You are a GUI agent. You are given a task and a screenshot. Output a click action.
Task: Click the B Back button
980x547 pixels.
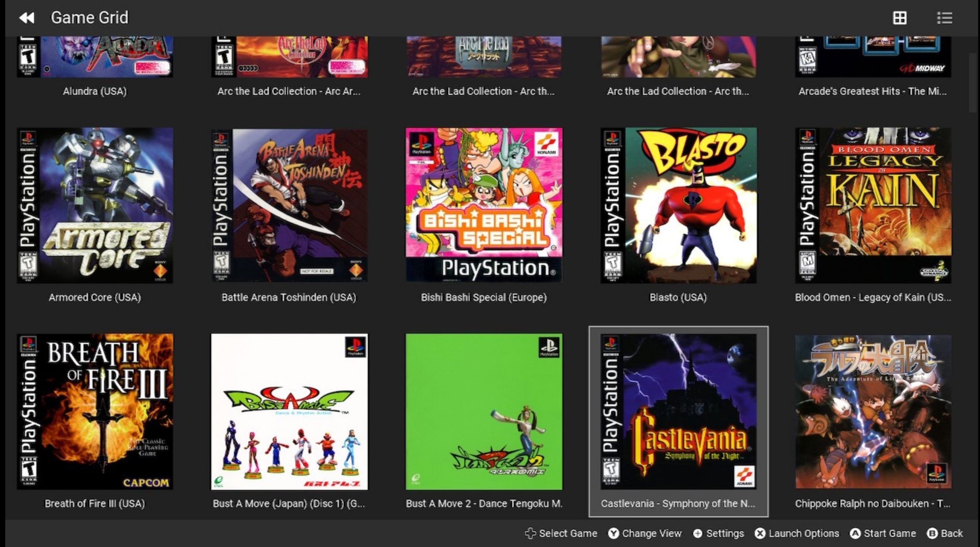(x=945, y=533)
